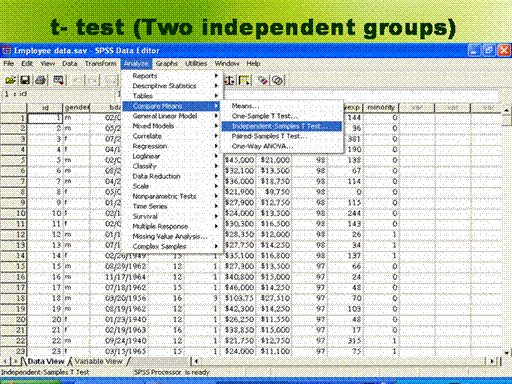Open the Graphs menu
512x384 pixels.
point(167,63)
